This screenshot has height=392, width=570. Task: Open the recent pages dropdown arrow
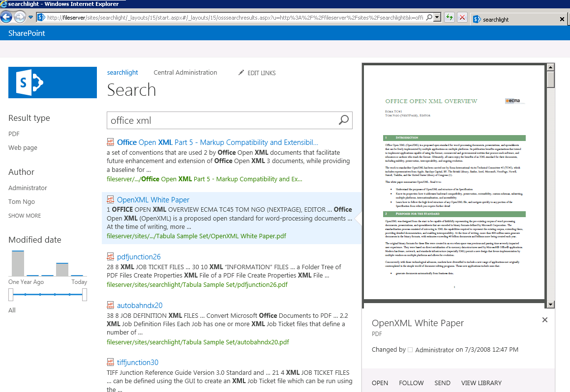[30, 18]
